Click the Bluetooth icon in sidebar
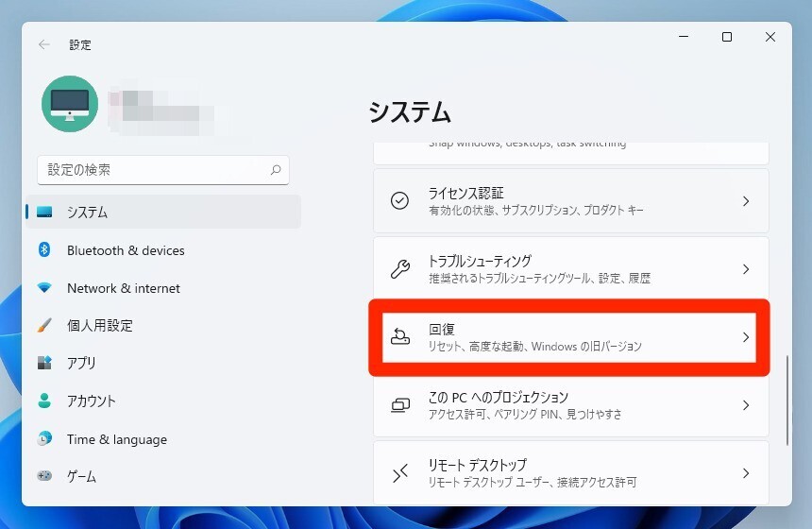Image resolution: width=812 pixels, height=529 pixels. pyautogui.click(x=44, y=249)
